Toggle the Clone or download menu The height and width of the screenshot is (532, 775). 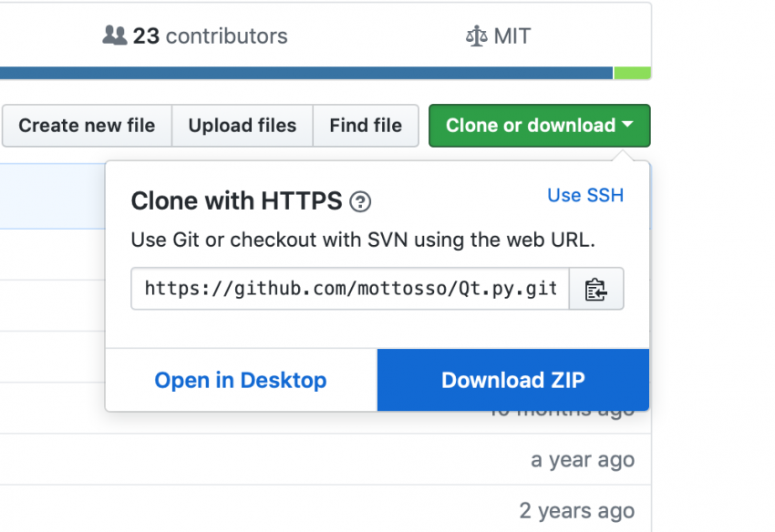(x=531, y=126)
